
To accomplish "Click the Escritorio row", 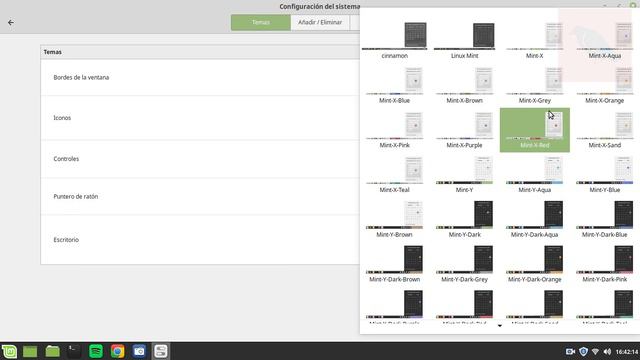I will [200, 240].
